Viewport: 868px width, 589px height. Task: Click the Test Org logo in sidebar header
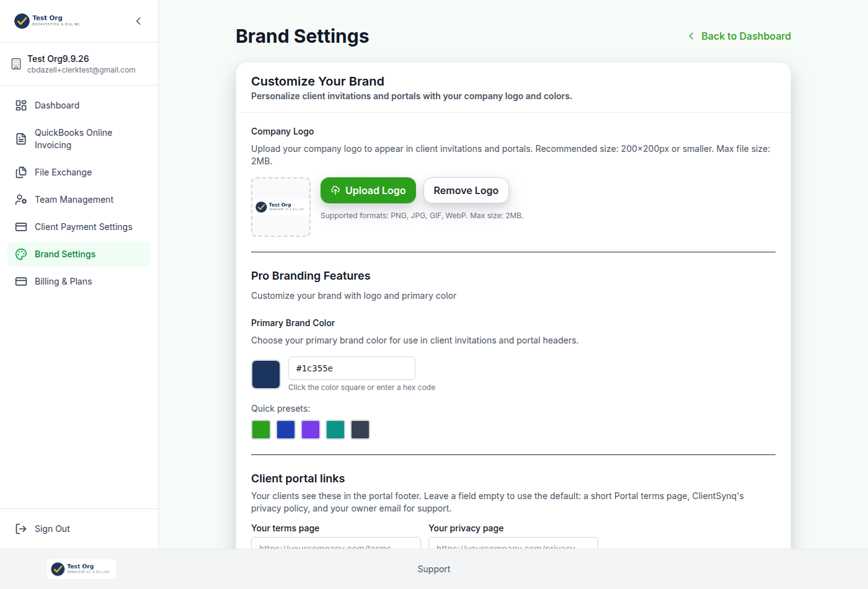(47, 21)
